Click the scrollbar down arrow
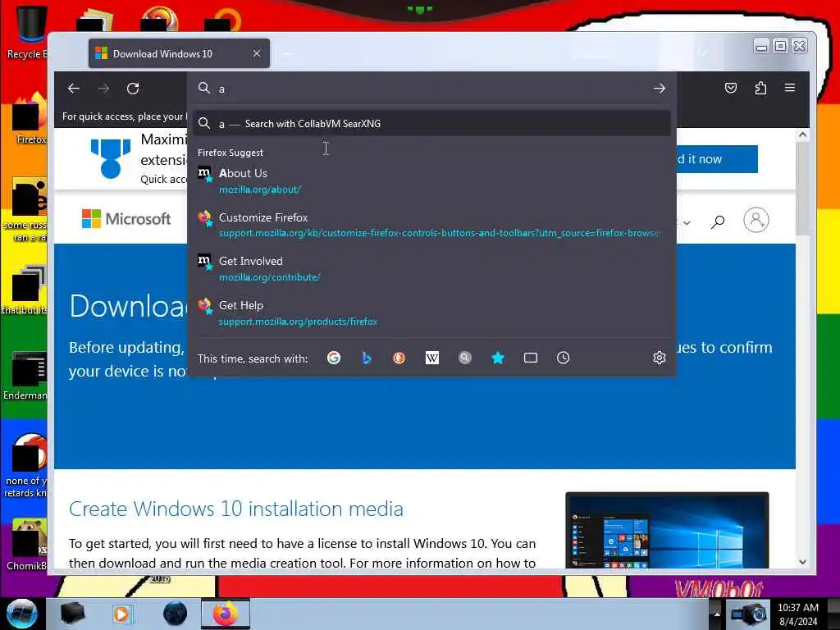Screen dimensions: 840x630 coord(802,562)
